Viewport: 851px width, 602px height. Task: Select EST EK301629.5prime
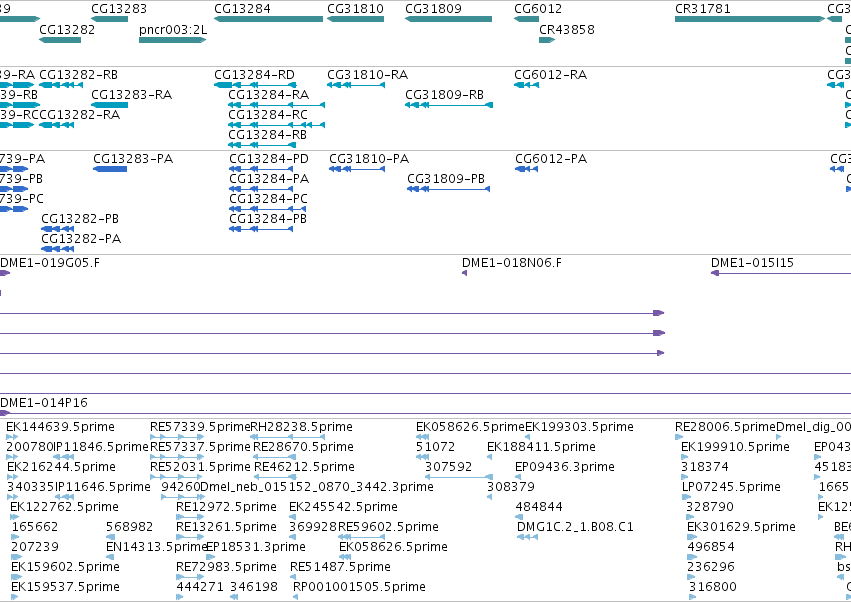point(691,537)
